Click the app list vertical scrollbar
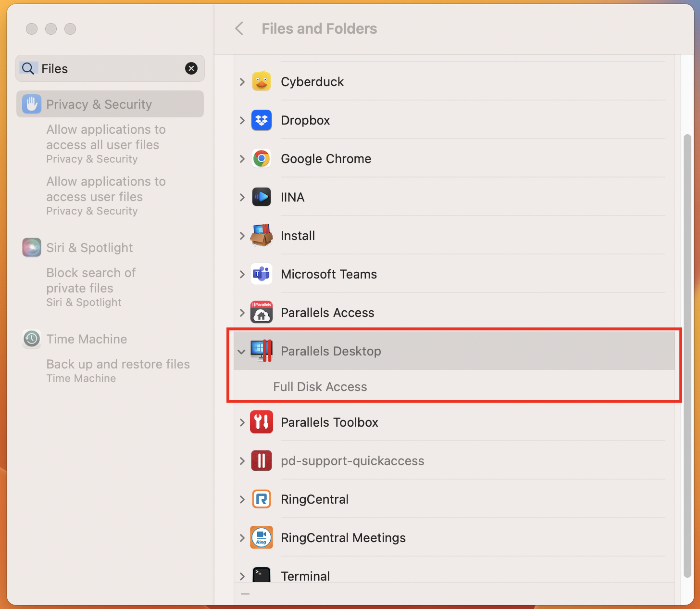Screen dimensions: 700x609 pos(687,356)
